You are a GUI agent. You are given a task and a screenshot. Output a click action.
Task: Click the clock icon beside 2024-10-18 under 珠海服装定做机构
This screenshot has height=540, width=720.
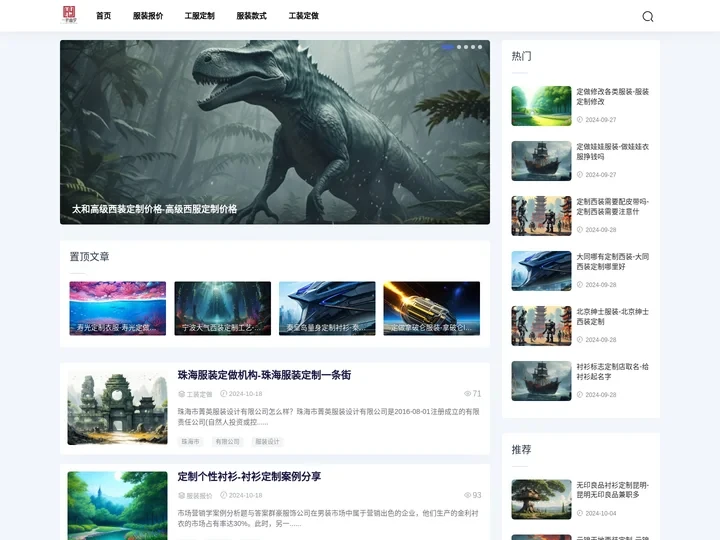pos(223,394)
